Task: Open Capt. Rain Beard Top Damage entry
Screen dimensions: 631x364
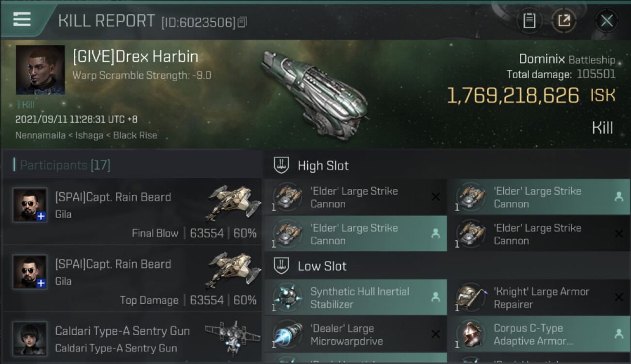Action: pos(133,278)
